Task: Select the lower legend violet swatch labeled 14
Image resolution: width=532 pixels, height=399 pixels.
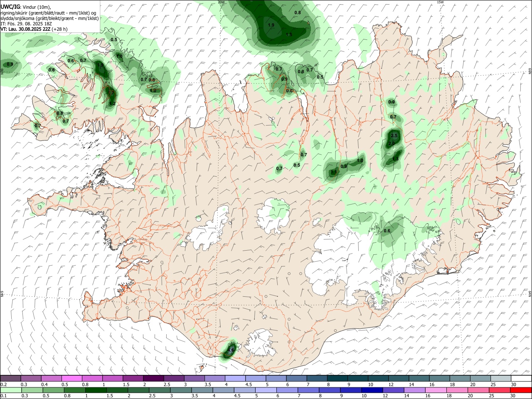Action: click(415, 390)
